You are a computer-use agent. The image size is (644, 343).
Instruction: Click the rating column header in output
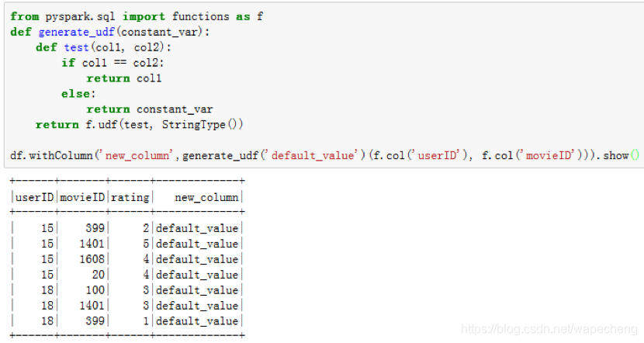tap(130, 197)
